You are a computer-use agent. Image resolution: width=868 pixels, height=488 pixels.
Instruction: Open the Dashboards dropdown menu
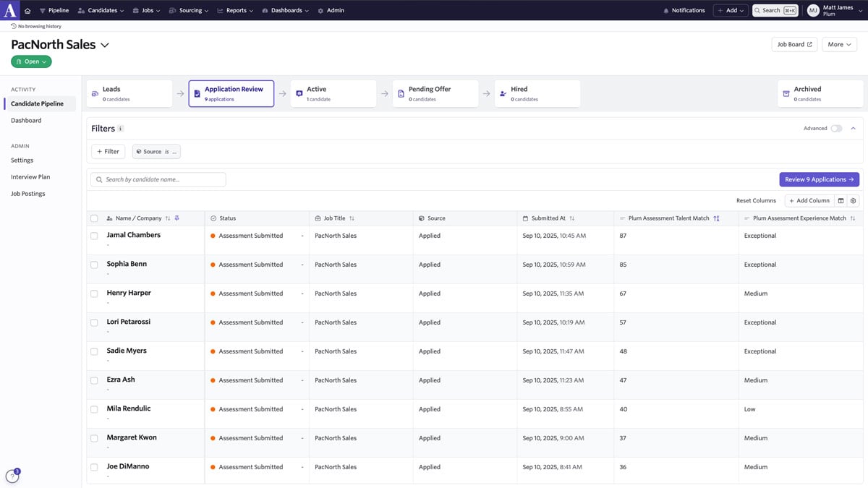[286, 11]
